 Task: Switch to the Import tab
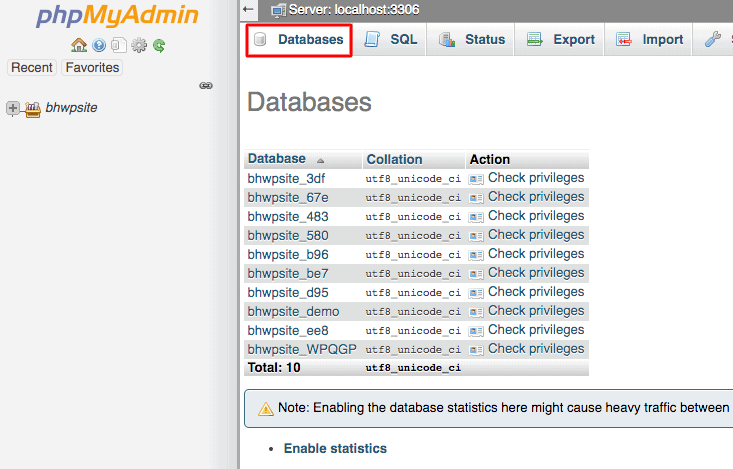click(648, 40)
